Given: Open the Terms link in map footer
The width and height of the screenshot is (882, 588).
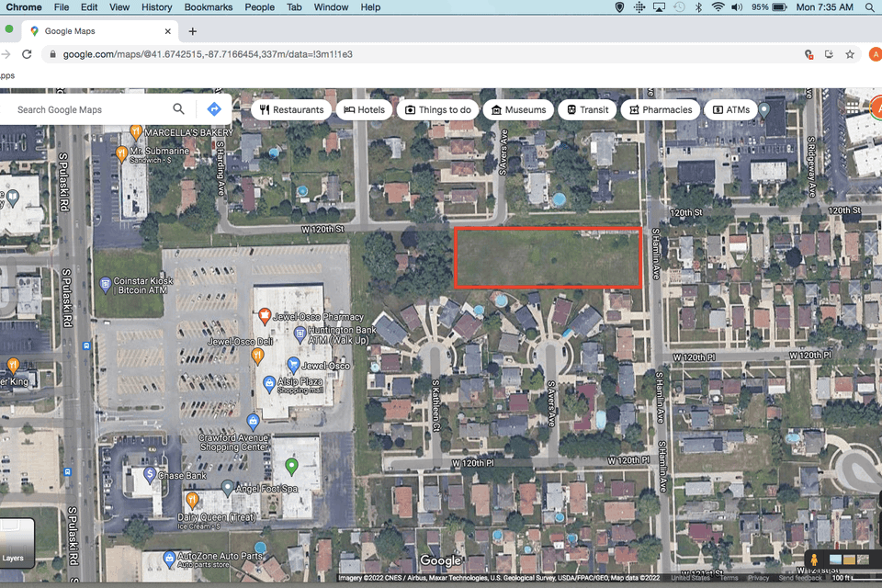Looking at the screenshot, I should point(729,578).
